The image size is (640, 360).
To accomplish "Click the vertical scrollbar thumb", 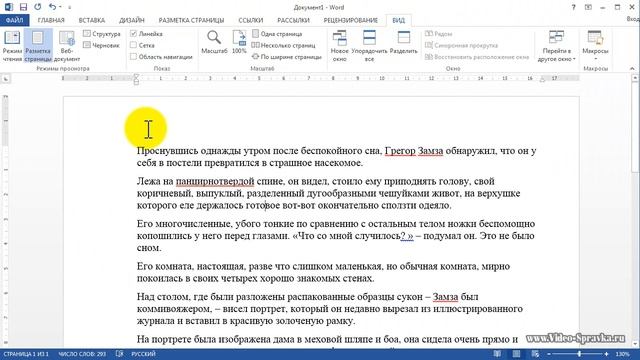I will point(636,127).
